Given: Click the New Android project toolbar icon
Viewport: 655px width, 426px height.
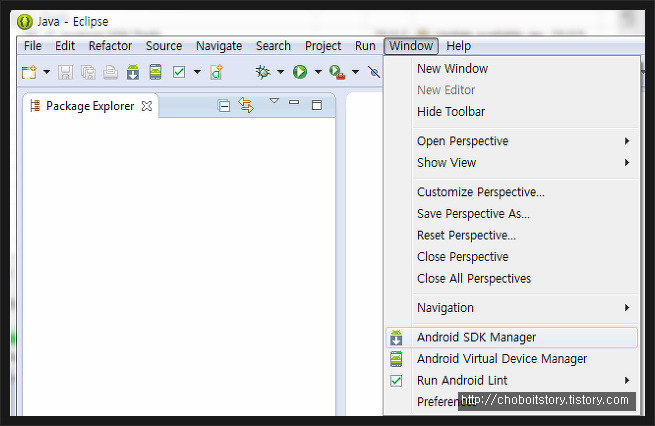Looking at the screenshot, I should (216, 72).
